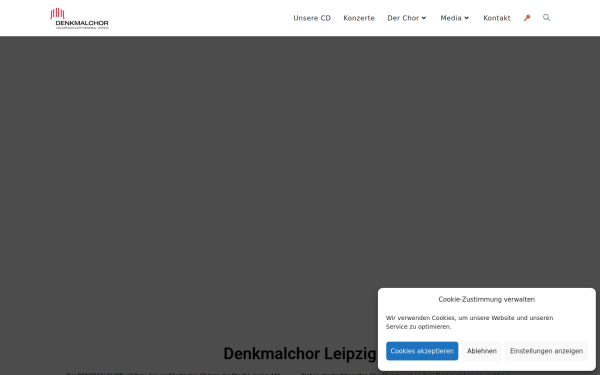Open the Unsere CD page

(312, 18)
